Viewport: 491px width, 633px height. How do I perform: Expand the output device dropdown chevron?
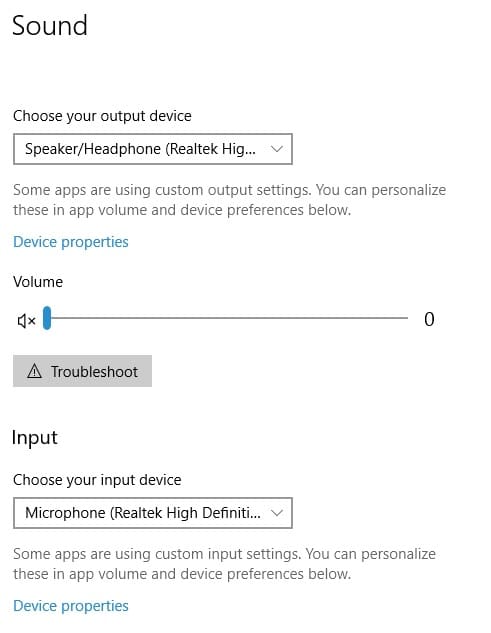277,149
